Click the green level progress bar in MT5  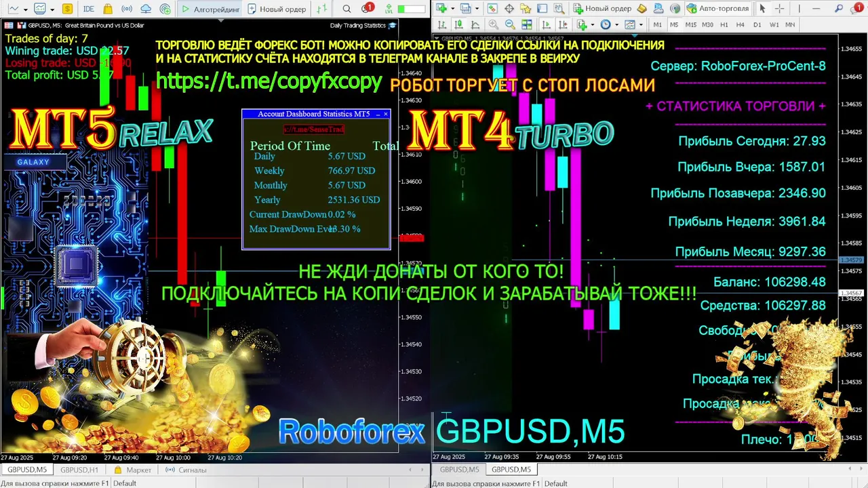412,9
